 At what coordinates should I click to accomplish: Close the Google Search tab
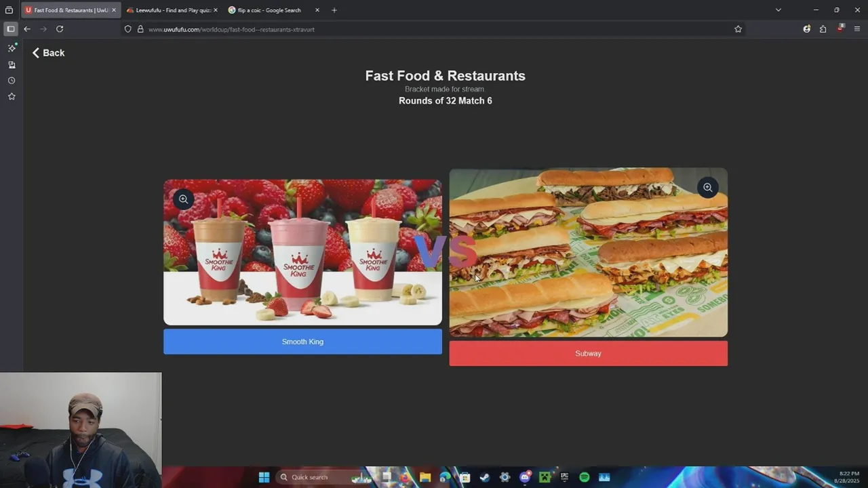coord(317,10)
